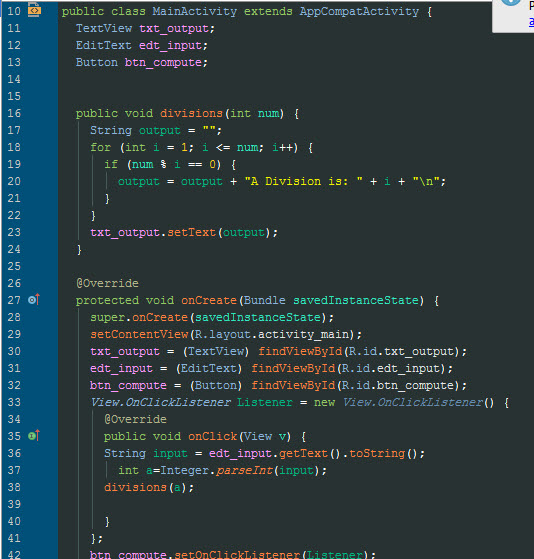The width and height of the screenshot is (534, 559).
Task: Click line number 16 in the gutter
Action: click(14, 113)
